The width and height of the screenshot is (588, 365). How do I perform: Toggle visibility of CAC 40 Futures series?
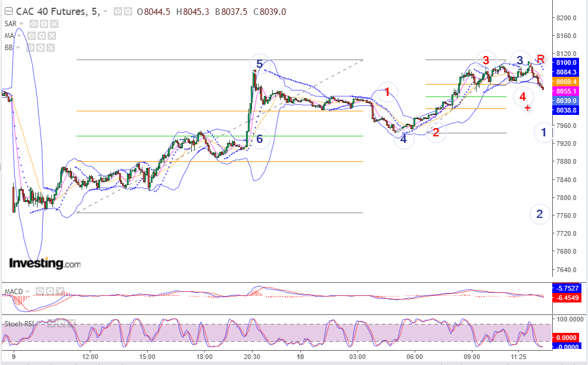click(x=118, y=12)
